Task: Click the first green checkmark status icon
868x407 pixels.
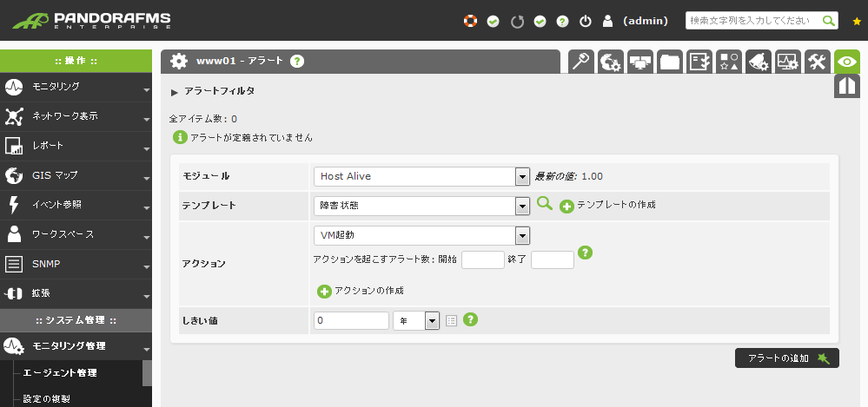Action: pyautogui.click(x=493, y=22)
